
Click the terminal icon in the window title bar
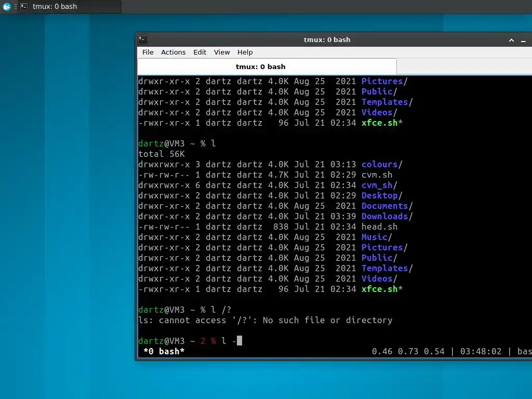(143, 39)
